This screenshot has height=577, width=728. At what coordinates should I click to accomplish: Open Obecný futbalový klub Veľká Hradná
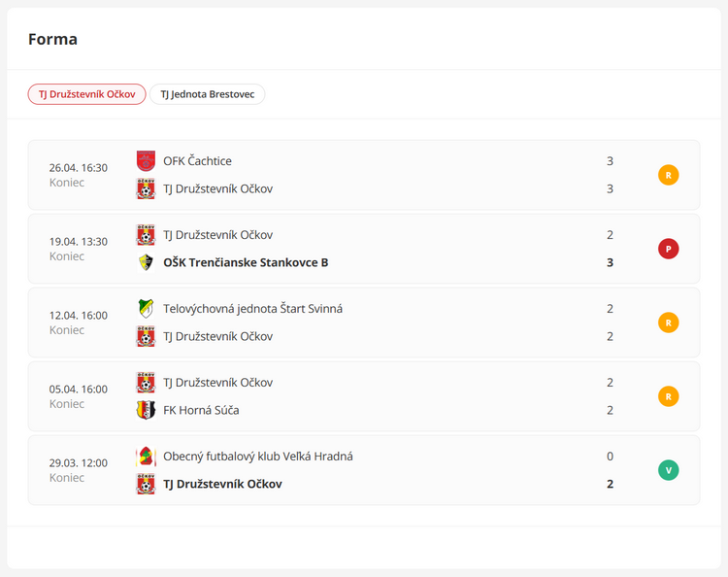coord(257,457)
